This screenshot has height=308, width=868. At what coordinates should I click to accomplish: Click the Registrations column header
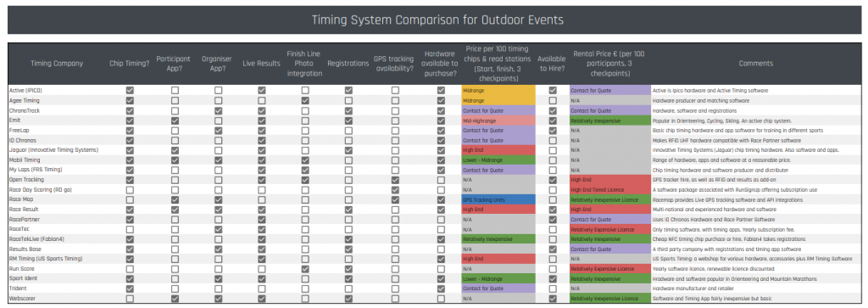click(348, 63)
